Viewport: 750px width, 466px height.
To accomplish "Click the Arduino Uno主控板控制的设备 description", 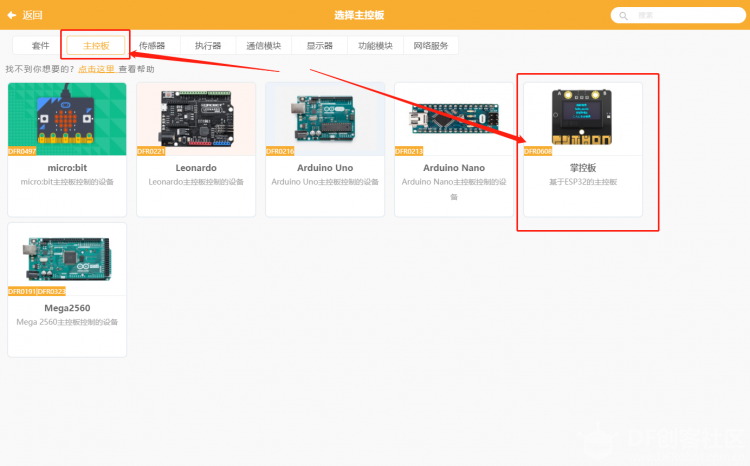I will (325, 182).
